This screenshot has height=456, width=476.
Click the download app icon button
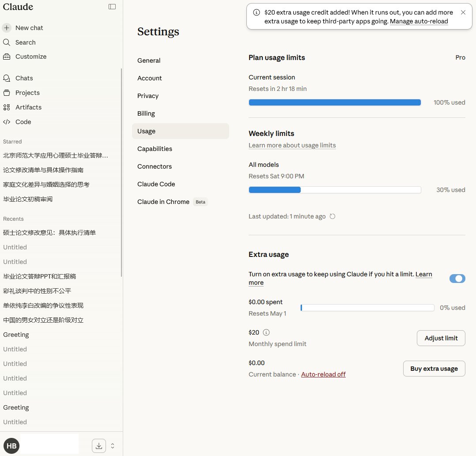99,446
